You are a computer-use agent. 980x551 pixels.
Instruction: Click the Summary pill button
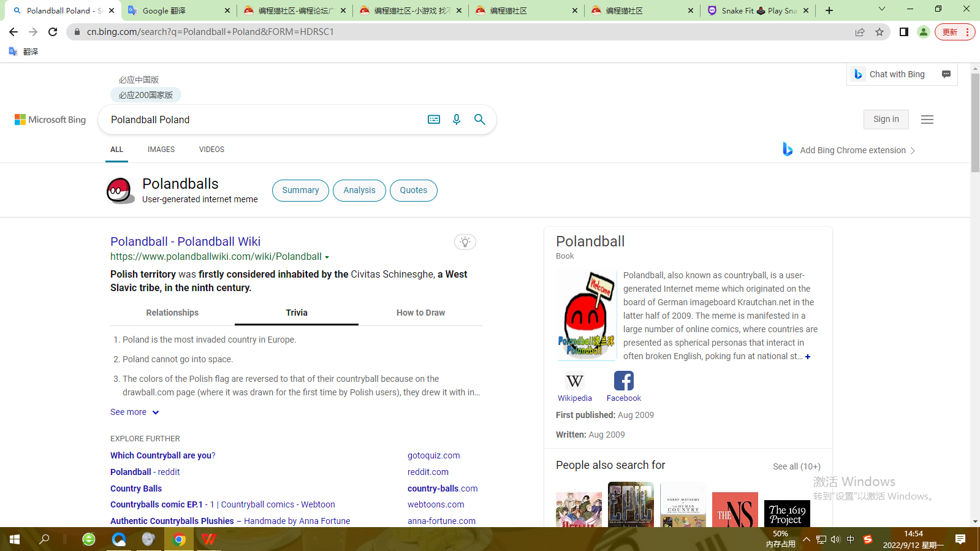click(x=300, y=191)
